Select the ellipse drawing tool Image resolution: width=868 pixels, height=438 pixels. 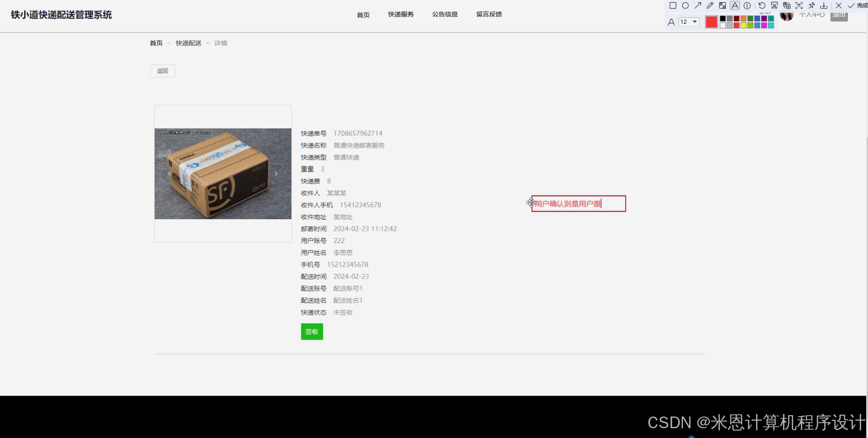[x=685, y=6]
